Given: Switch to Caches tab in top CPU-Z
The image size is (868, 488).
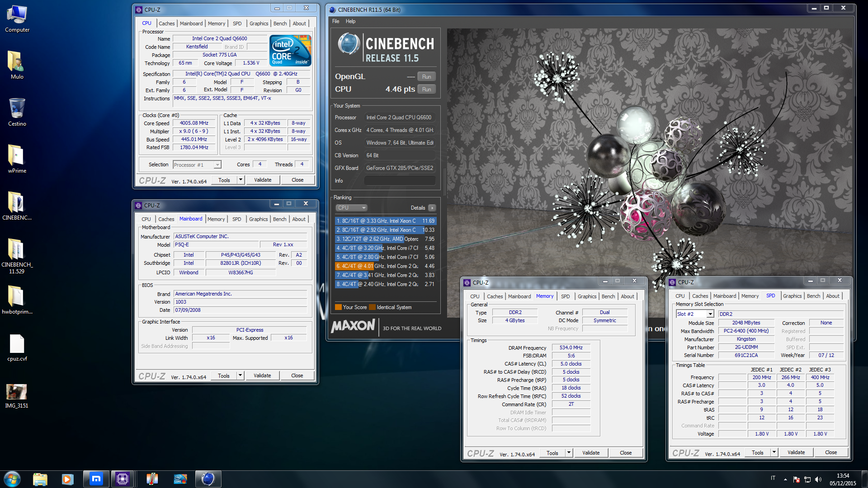Looking at the screenshot, I should coord(166,23).
